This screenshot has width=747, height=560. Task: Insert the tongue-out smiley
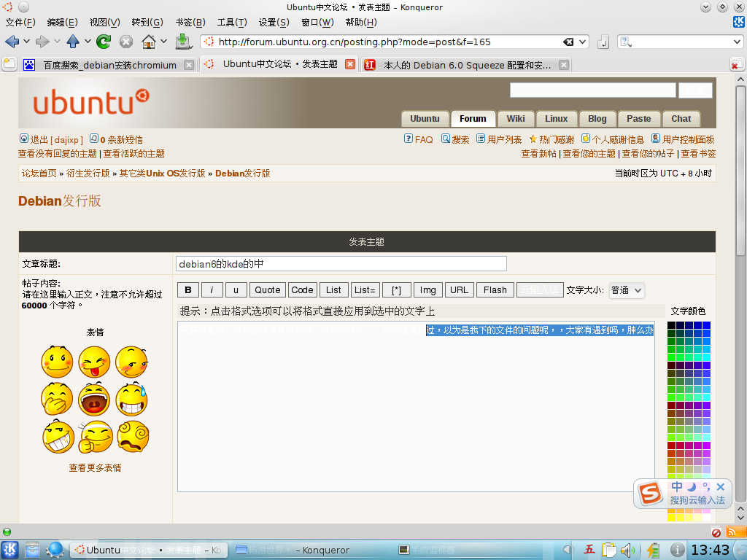[x=94, y=362]
